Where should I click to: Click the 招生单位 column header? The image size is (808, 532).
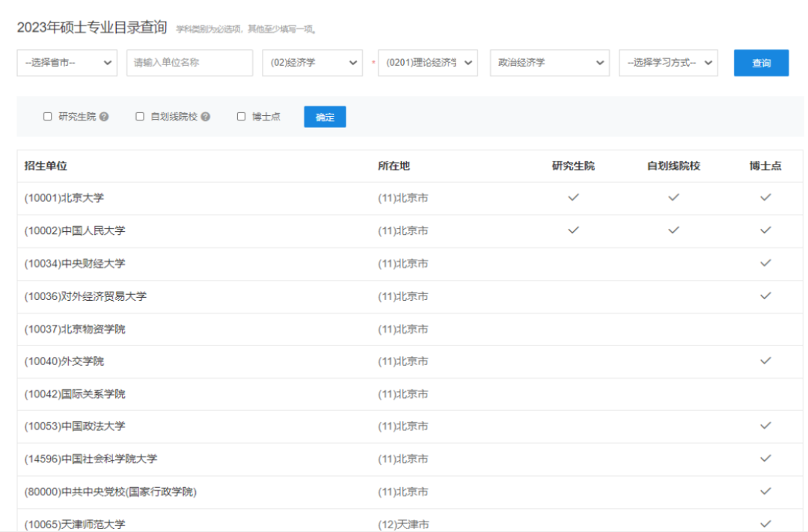46,166
